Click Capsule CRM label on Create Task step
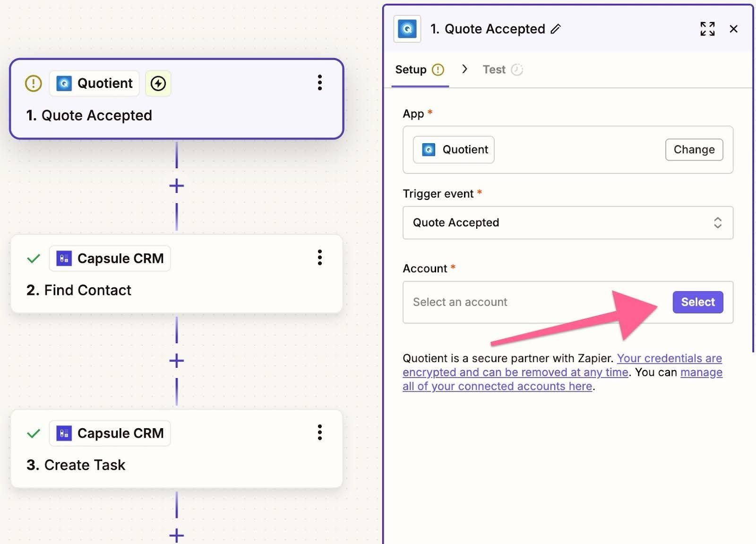This screenshot has height=544, width=756. (x=120, y=433)
